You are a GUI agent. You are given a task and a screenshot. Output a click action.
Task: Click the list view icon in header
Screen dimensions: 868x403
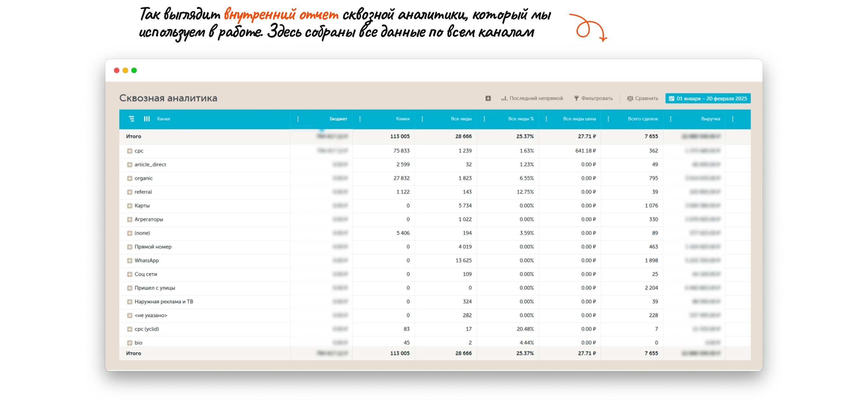pyautogui.click(x=131, y=119)
